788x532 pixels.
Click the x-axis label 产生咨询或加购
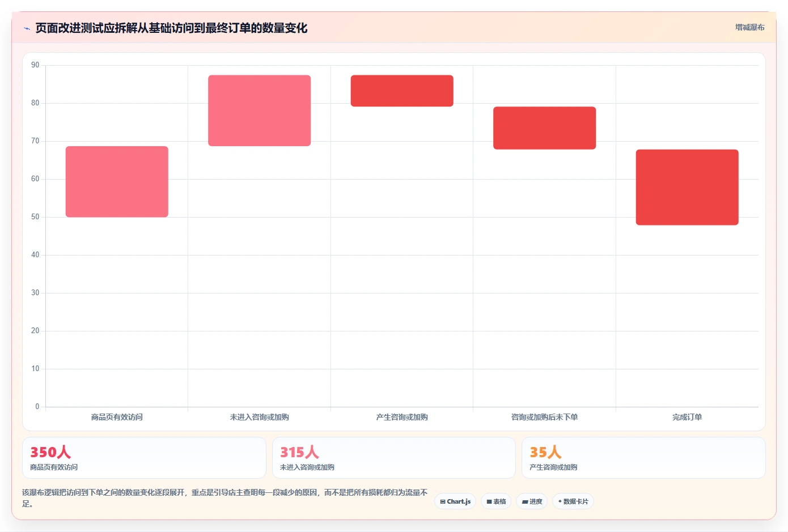click(x=402, y=417)
